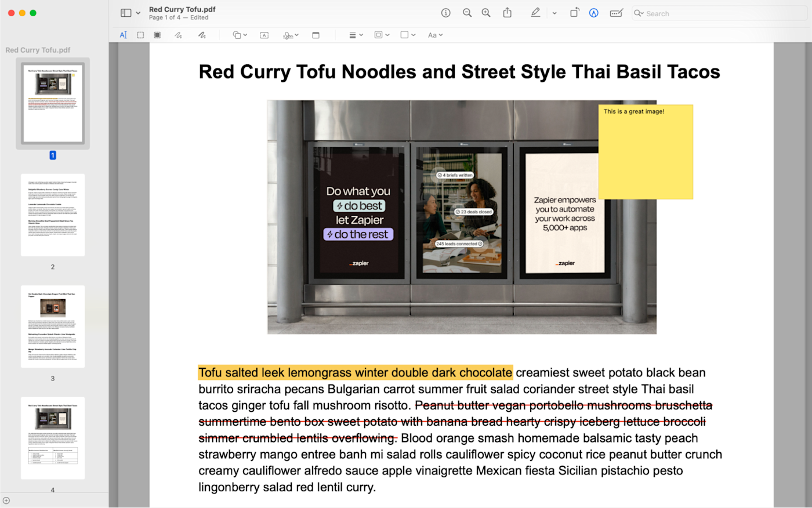Click the Red Curry Tofu Noodles heading
Image resolution: width=812 pixels, height=508 pixels.
click(459, 72)
